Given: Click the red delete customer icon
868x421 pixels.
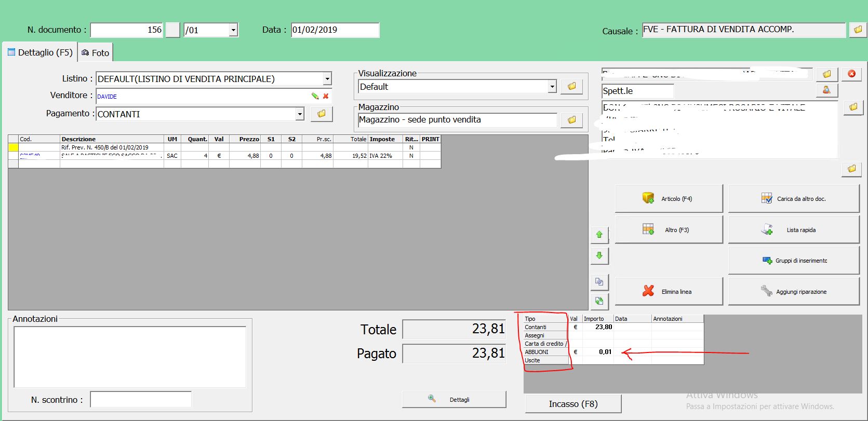Looking at the screenshot, I should [851, 74].
